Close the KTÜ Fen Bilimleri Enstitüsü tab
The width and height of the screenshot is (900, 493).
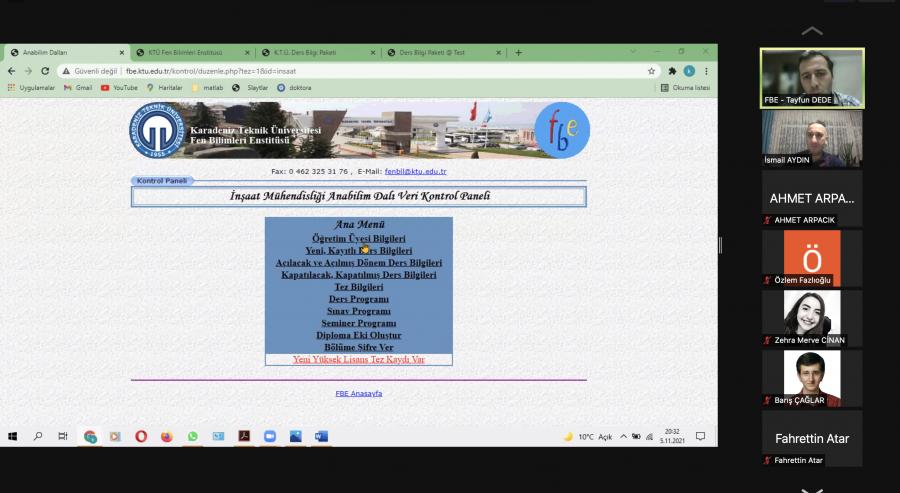(x=247, y=52)
